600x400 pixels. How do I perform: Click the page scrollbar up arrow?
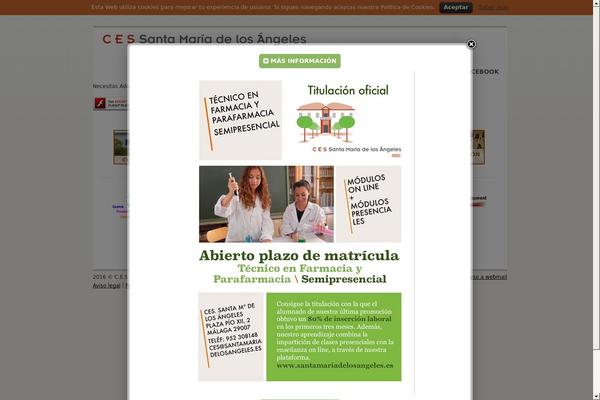coord(596,3)
